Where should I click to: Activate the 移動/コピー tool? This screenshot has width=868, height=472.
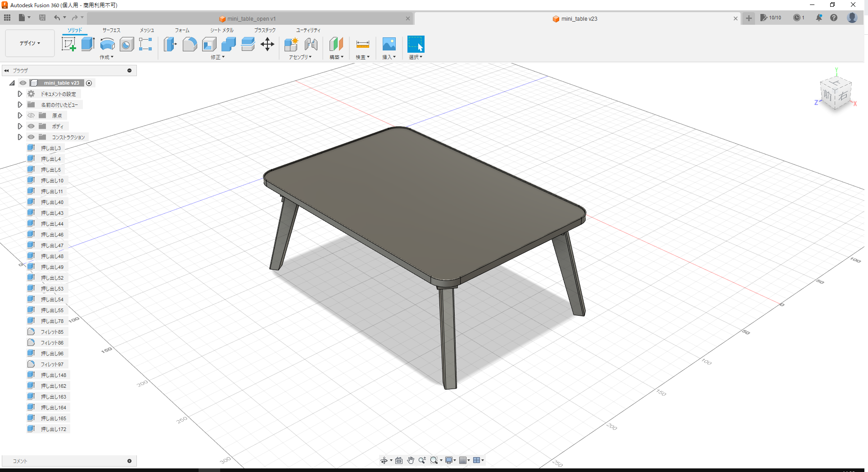pyautogui.click(x=267, y=44)
